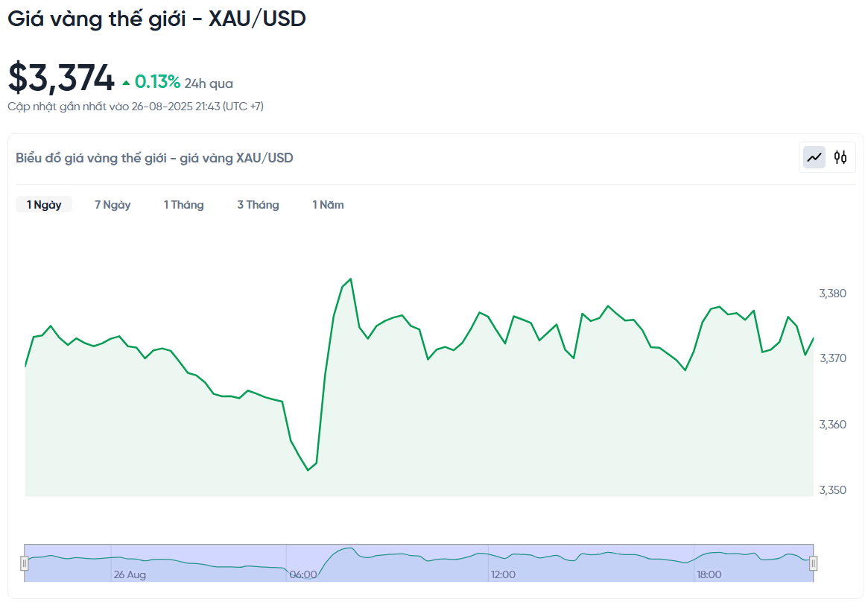The height and width of the screenshot is (602, 868).
Task: Select the 1 Năm time range tab
Action: [x=329, y=205]
